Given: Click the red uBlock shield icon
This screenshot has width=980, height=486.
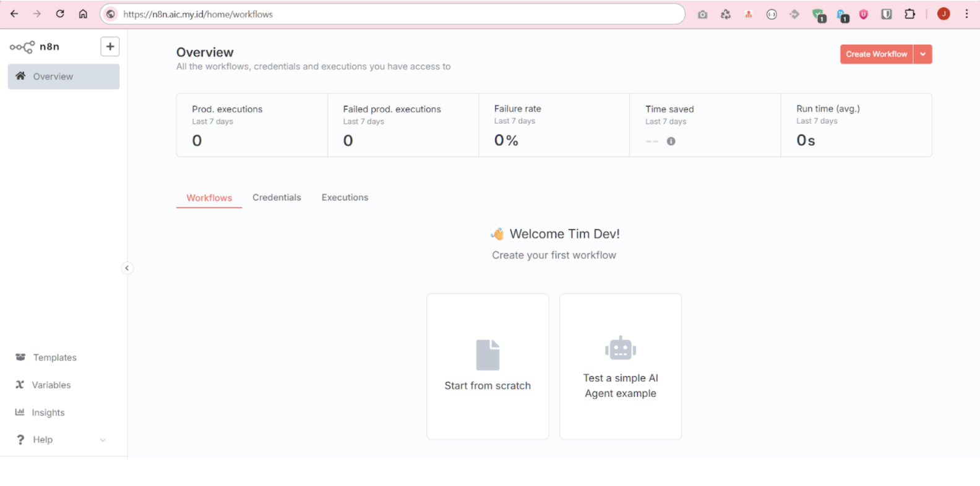Looking at the screenshot, I should tap(864, 14).
